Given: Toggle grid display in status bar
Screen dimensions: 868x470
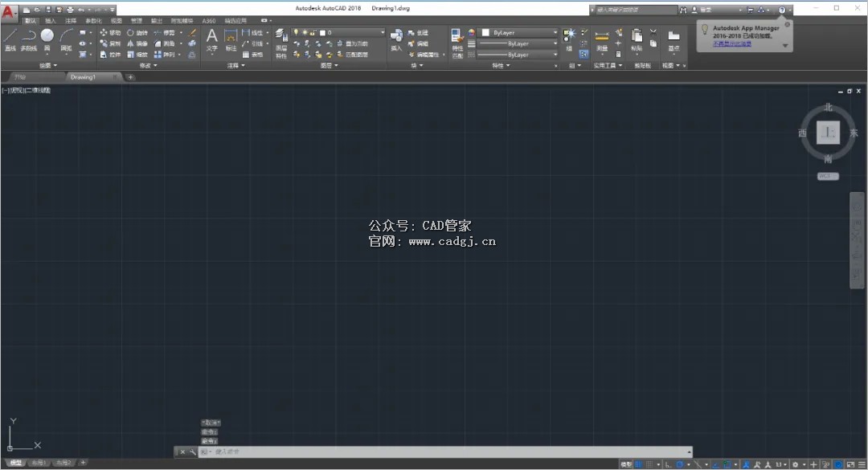Looking at the screenshot, I should click(637, 464).
